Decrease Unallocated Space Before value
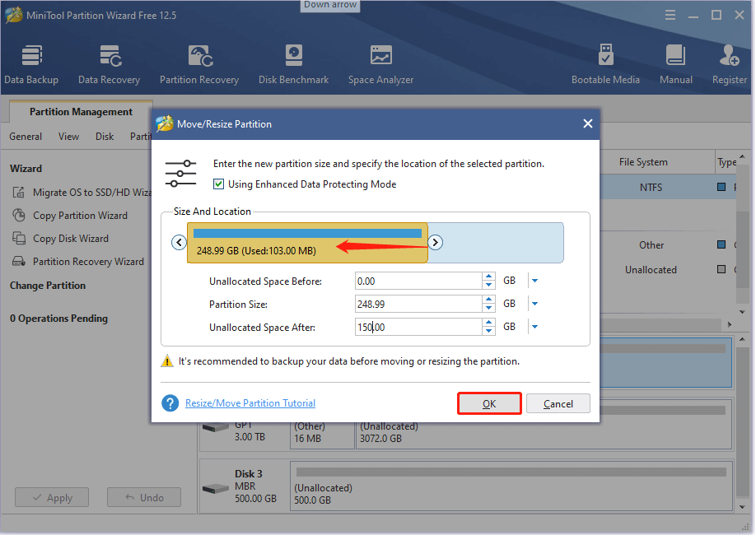 (489, 285)
